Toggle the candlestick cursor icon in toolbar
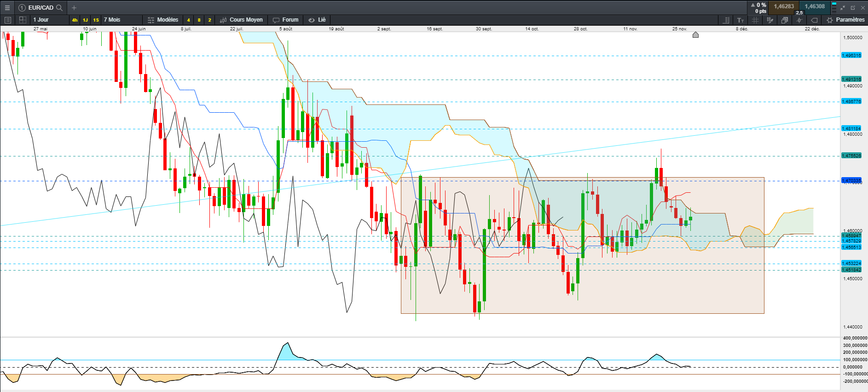Image resolution: width=868 pixels, height=392 pixels. pyautogui.click(x=799, y=20)
